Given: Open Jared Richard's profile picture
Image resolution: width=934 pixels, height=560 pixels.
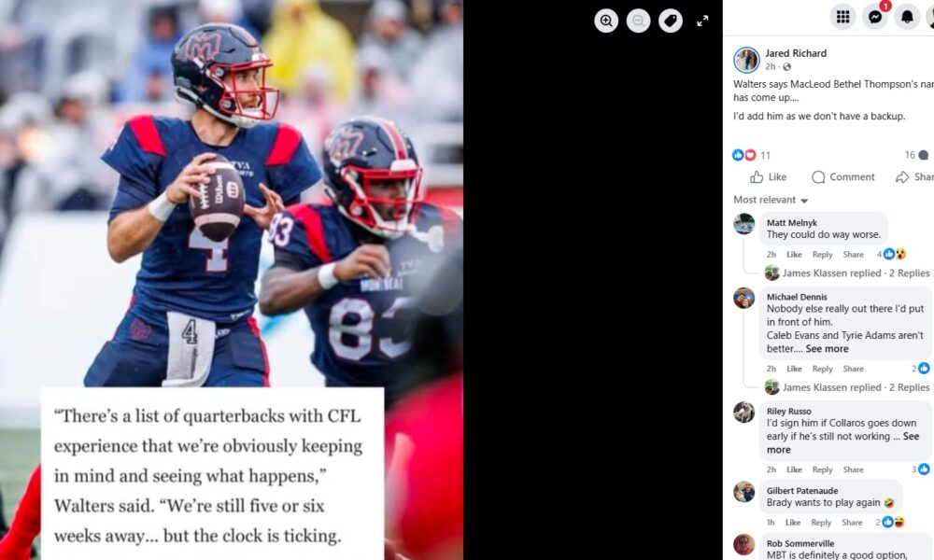Looking at the screenshot, I should pos(745,60).
